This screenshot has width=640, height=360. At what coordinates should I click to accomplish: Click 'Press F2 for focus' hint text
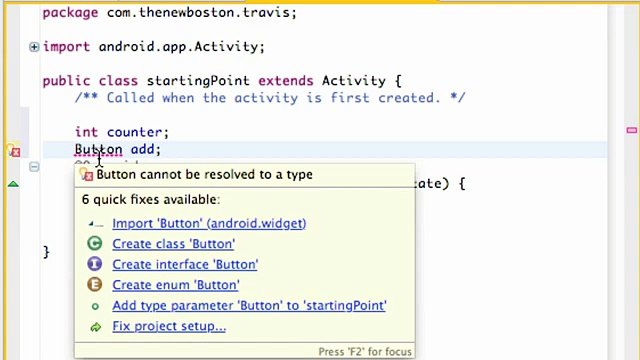(x=365, y=352)
